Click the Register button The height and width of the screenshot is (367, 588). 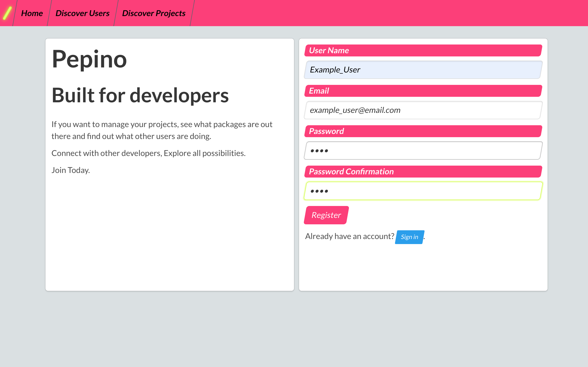tap(326, 215)
